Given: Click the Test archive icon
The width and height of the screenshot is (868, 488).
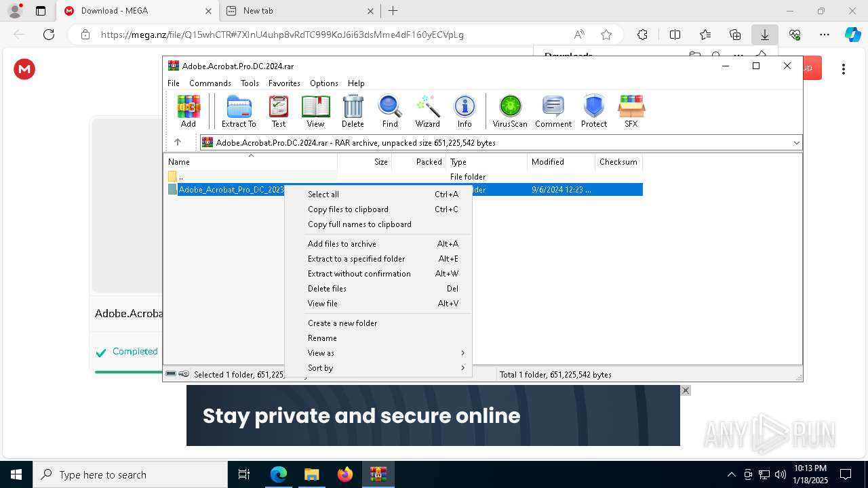Looking at the screenshot, I should tap(279, 111).
